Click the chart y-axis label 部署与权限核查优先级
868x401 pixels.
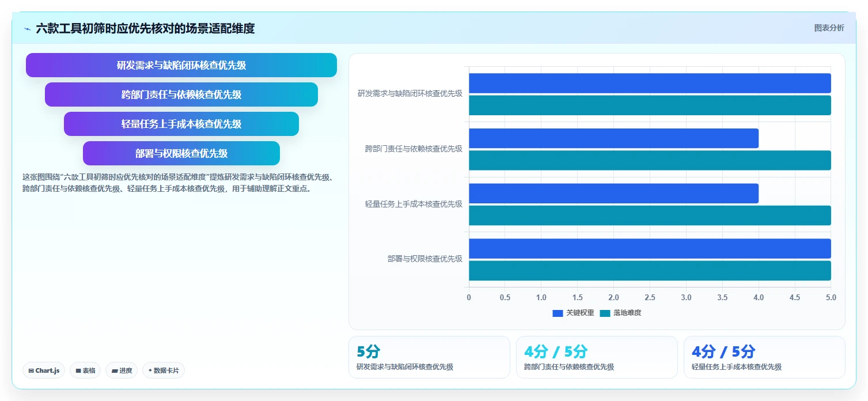click(425, 259)
